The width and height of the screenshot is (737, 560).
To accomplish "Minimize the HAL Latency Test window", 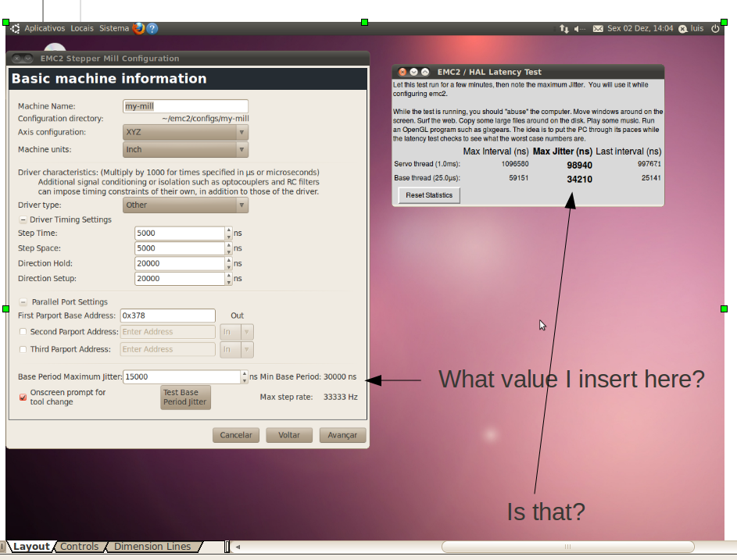I will pos(413,72).
